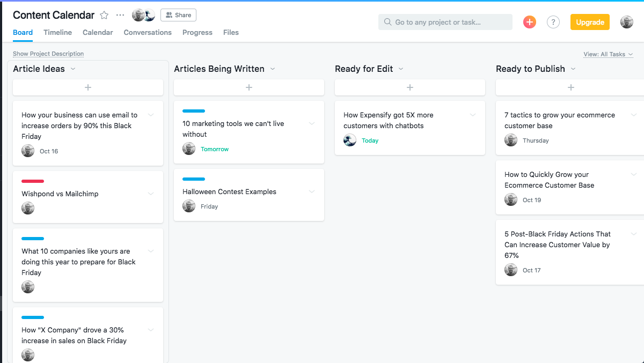Switch to the Board tab
This screenshot has width=644, height=363.
pyautogui.click(x=23, y=32)
